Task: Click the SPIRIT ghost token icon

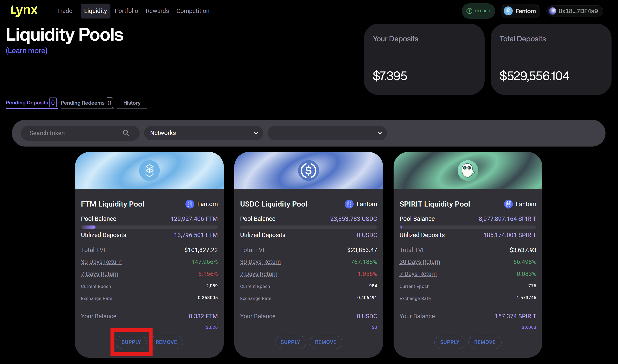Action: 468,170
